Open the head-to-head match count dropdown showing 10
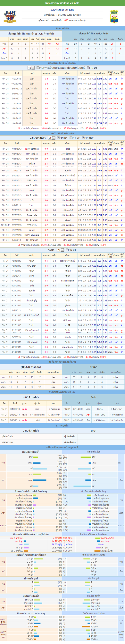The width and height of the screenshot is (125, 644). 31,68
